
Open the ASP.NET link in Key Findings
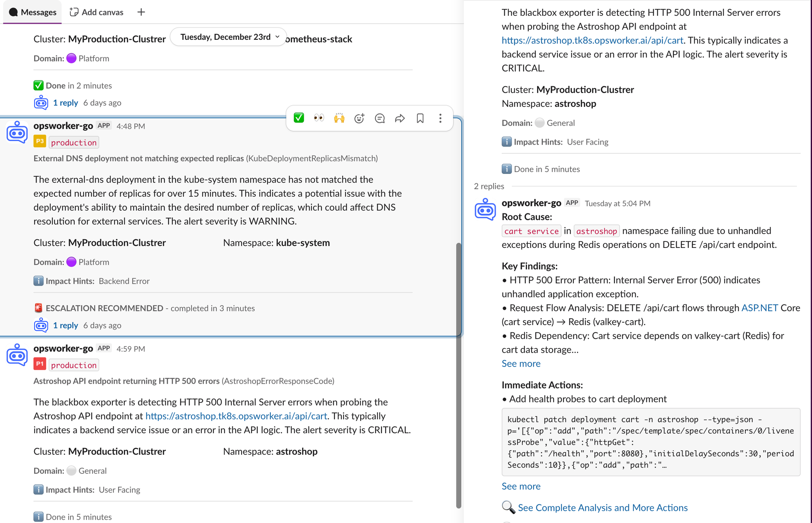pyautogui.click(x=759, y=308)
